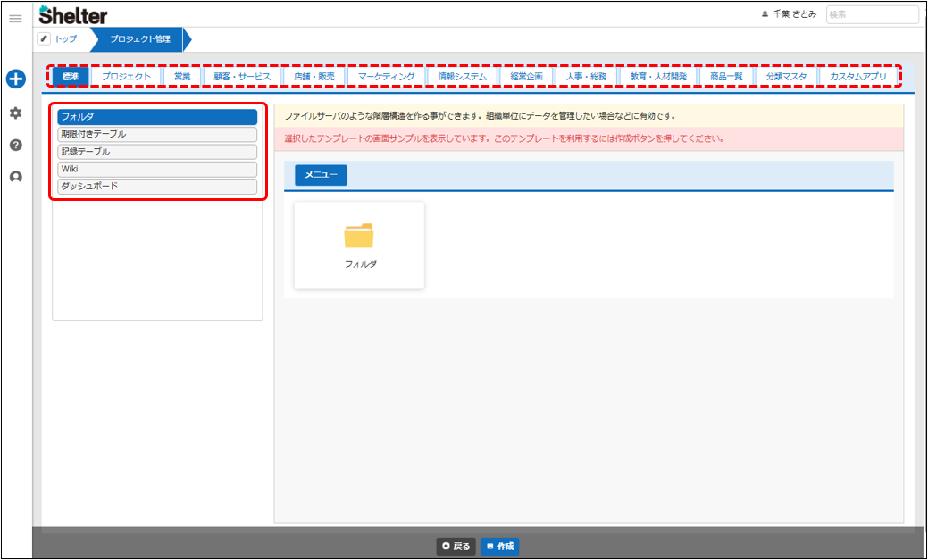Click the ファイルサーバ folder description text
928x560 pixels.
pos(480,116)
